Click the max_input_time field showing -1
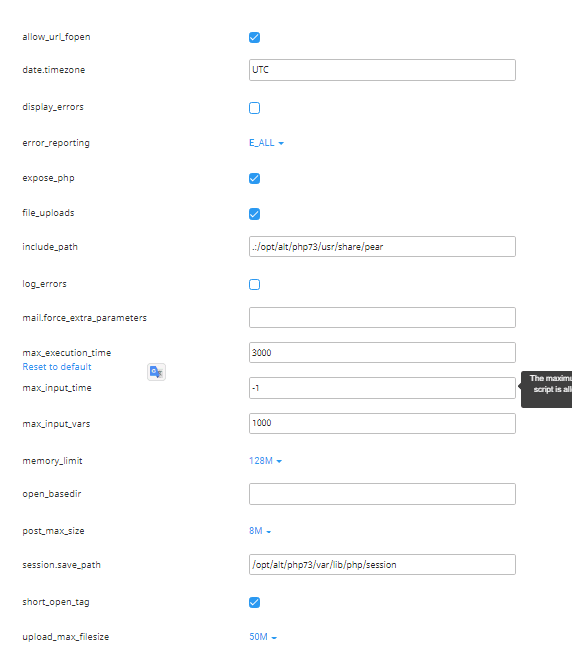This screenshot has height=648, width=572. 382,388
